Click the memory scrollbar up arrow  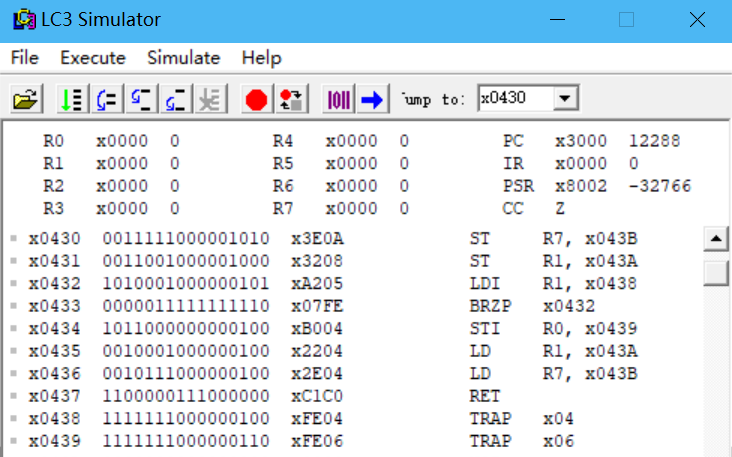[x=716, y=239]
